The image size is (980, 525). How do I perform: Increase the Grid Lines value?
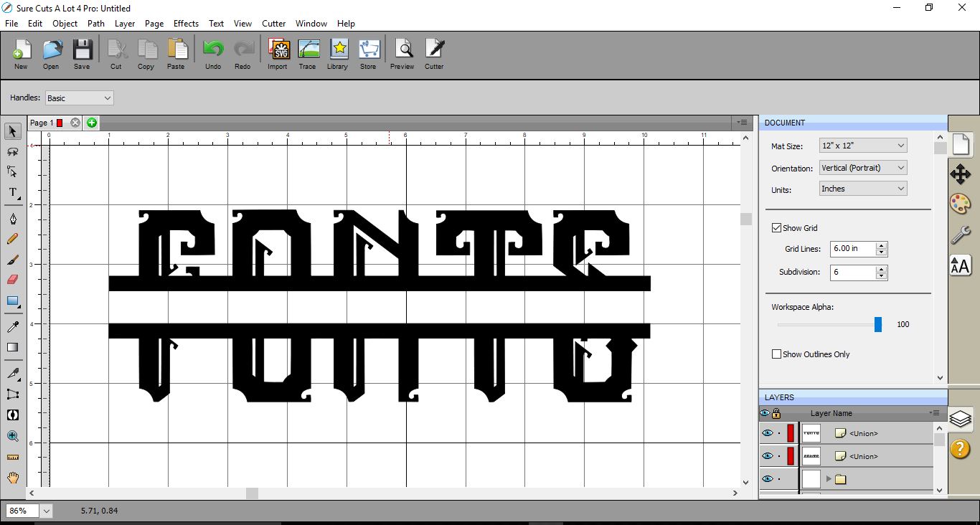[882, 245]
